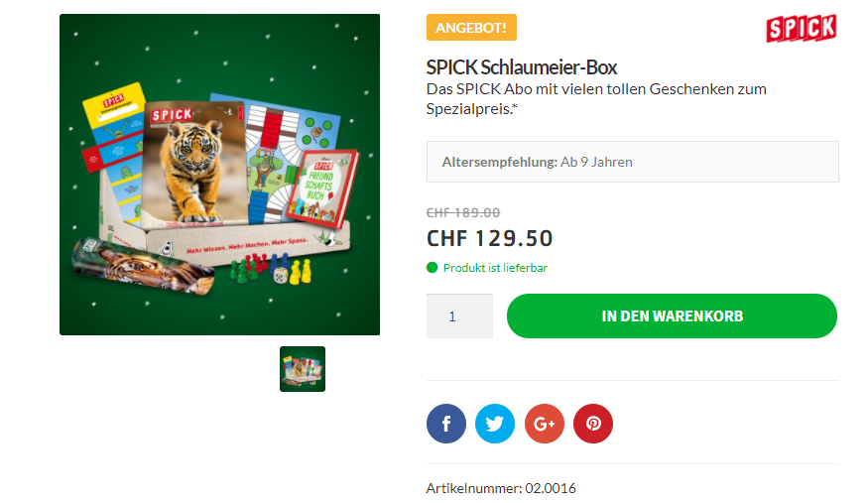Click the crossed-out CHF 189.00 price
Screen dimensions: 868x503
coord(463,212)
